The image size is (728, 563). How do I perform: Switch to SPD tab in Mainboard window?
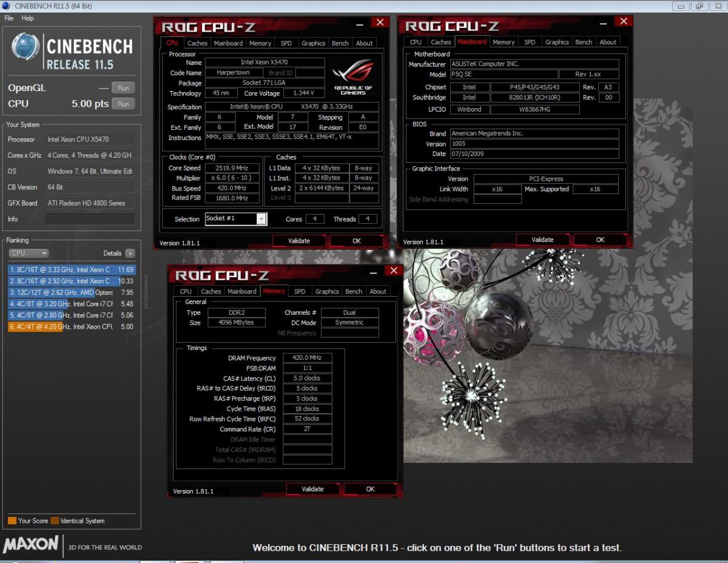pyautogui.click(x=530, y=42)
